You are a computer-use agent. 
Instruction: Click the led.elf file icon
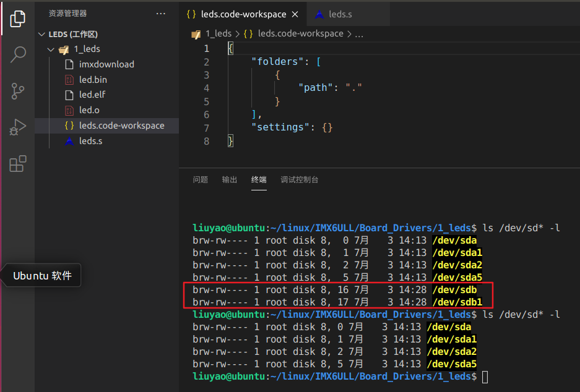[69, 95]
